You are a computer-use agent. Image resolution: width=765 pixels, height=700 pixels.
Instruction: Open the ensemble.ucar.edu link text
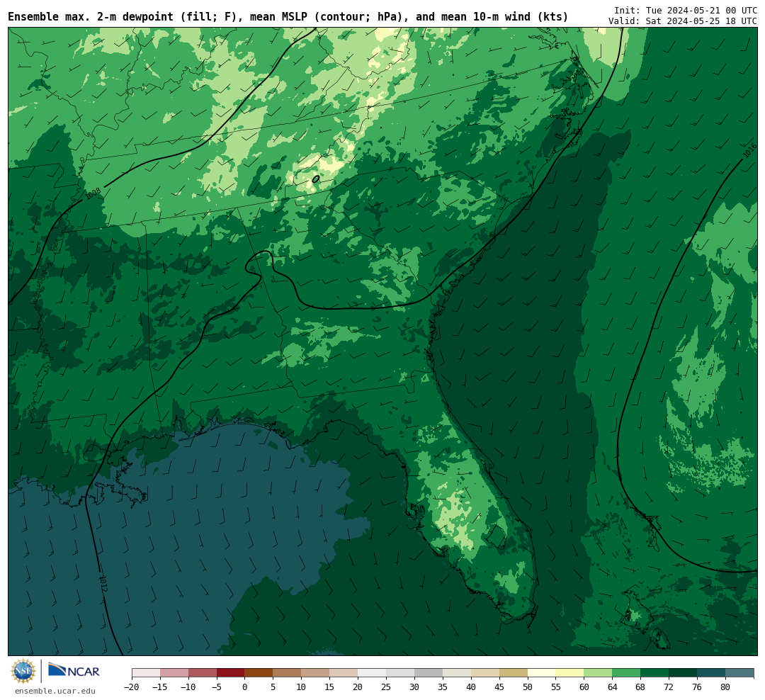point(55,691)
